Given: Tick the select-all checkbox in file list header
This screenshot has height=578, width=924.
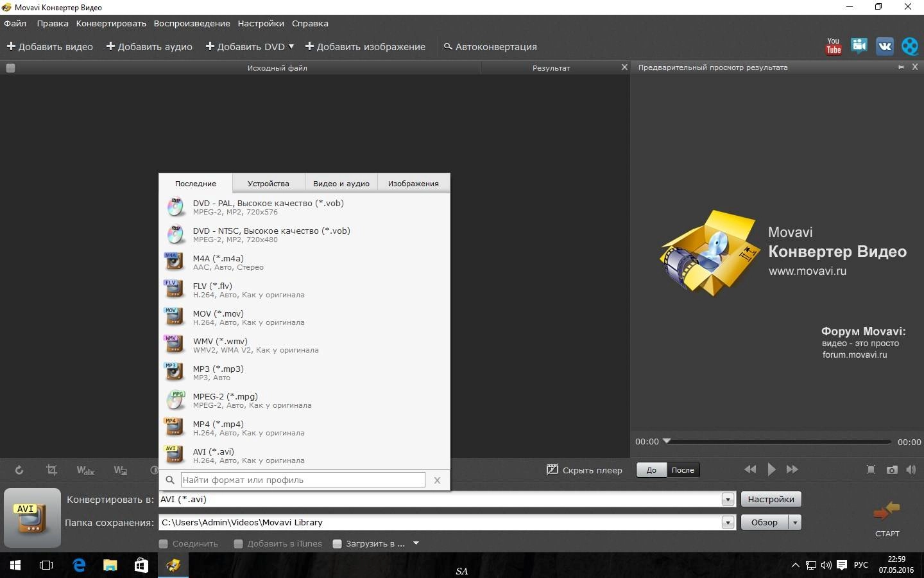Looking at the screenshot, I should [10, 67].
